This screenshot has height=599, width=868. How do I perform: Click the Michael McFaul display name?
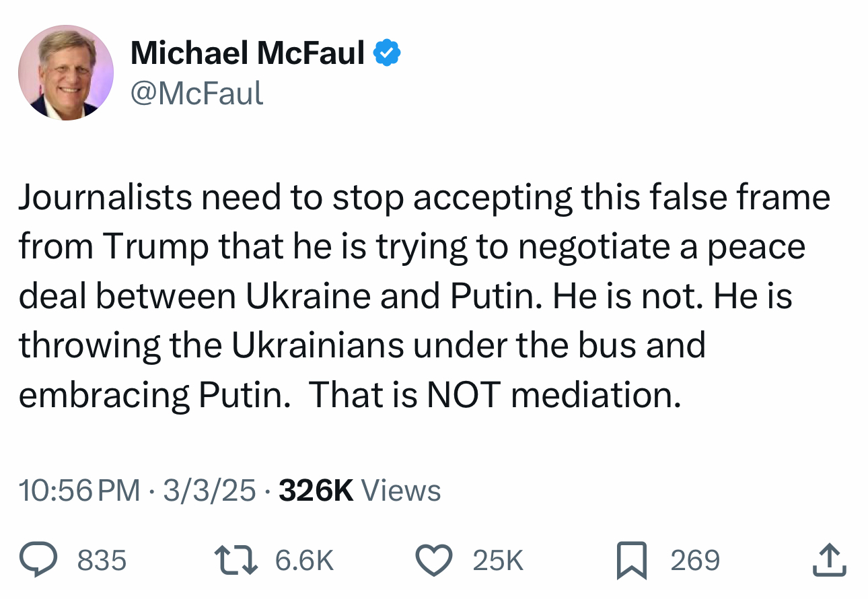247,53
